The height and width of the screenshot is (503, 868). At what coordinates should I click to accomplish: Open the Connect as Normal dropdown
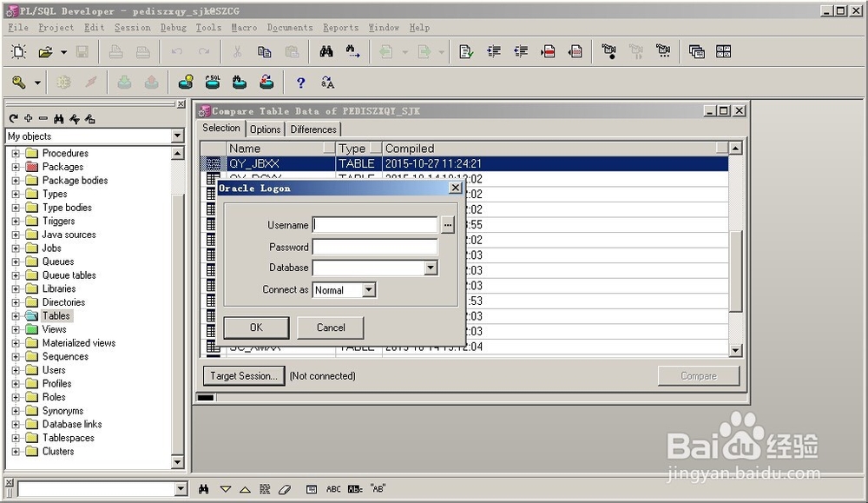pos(369,289)
